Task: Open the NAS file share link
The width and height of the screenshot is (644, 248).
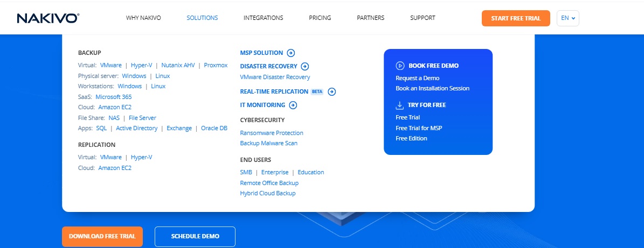Action: (114, 118)
